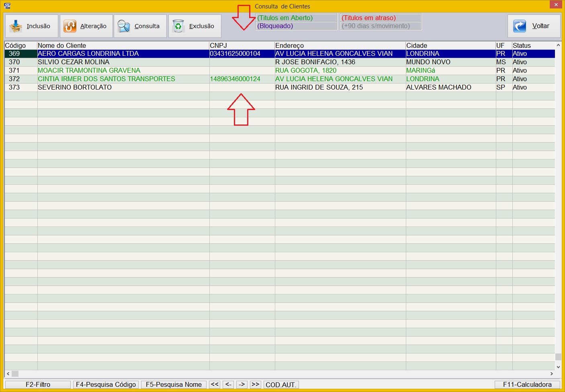Screen dimensions: 565x392
Task: Click the app icon in title bar
Action: coord(7,6)
